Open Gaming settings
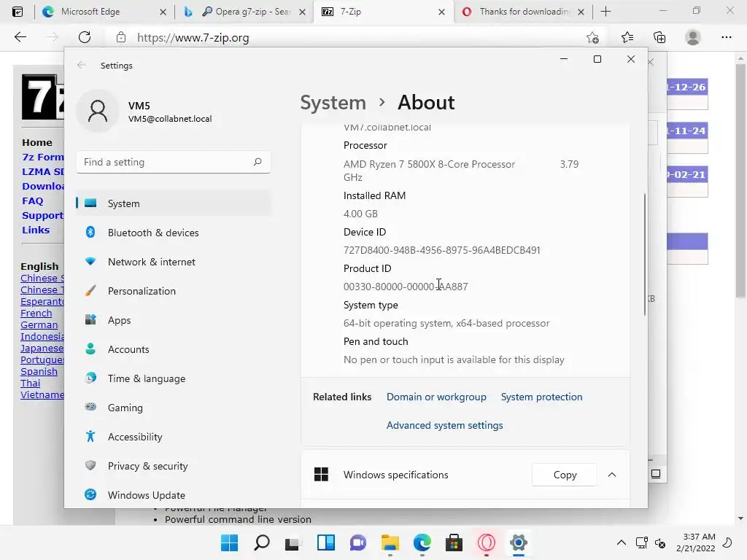The image size is (747, 560). (174, 408)
